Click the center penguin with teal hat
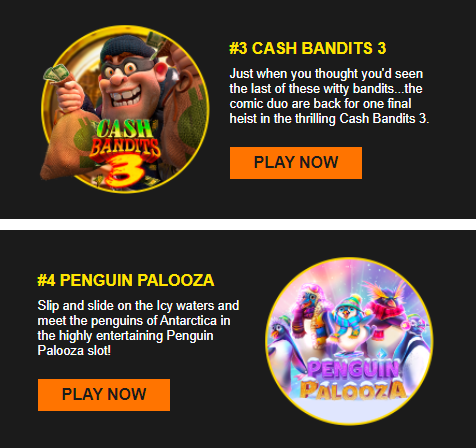This screenshot has height=448, width=476. (x=349, y=322)
